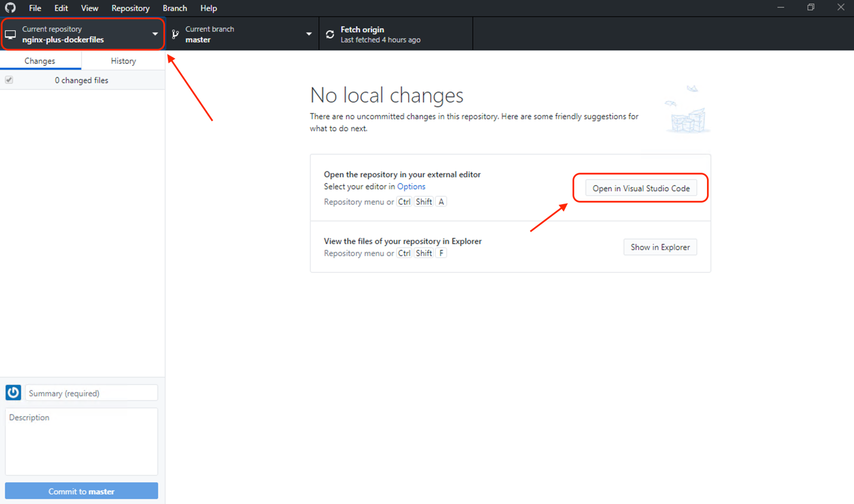The image size is (854, 504).
Task: Click the Description text area
Action: 81,442
